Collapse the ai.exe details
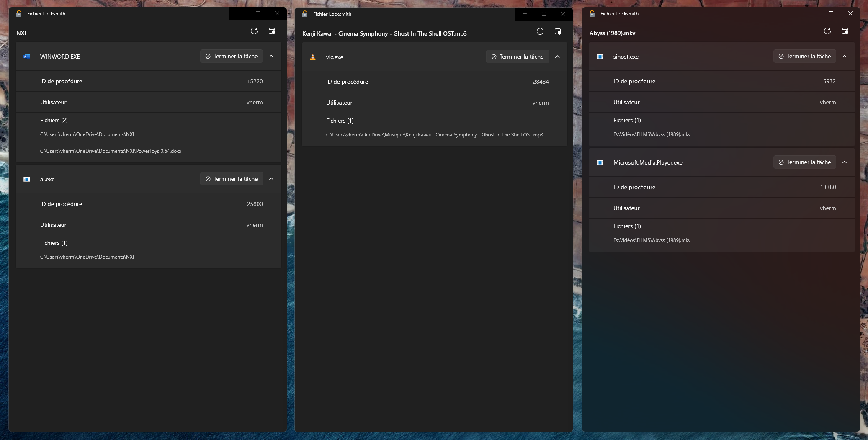Screen dimensions: 868x440 pos(271,179)
